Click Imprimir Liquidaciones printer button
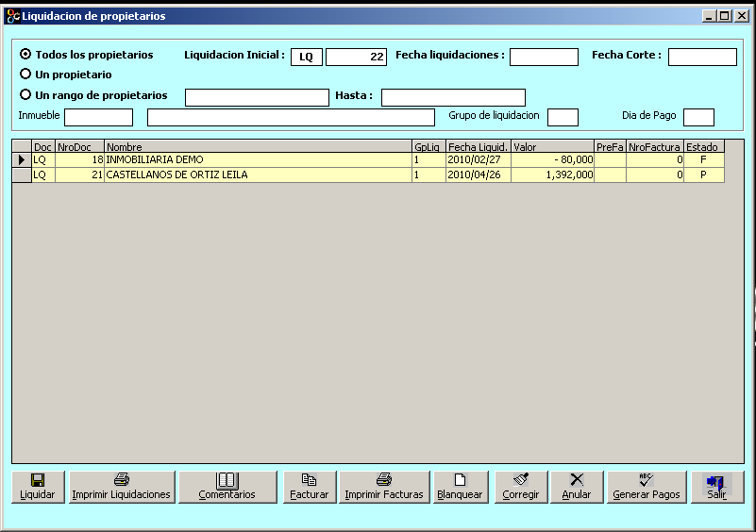This screenshot has height=532, width=756. coord(123,487)
